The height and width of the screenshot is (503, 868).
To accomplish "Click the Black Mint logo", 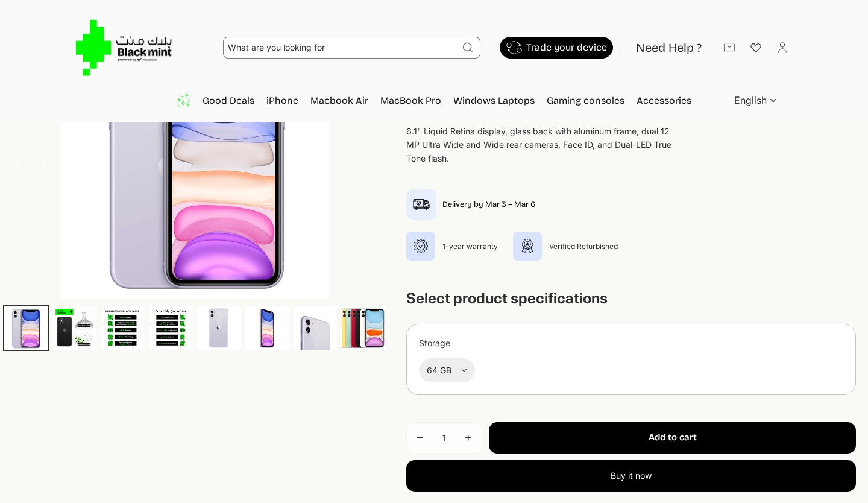I will (x=124, y=48).
